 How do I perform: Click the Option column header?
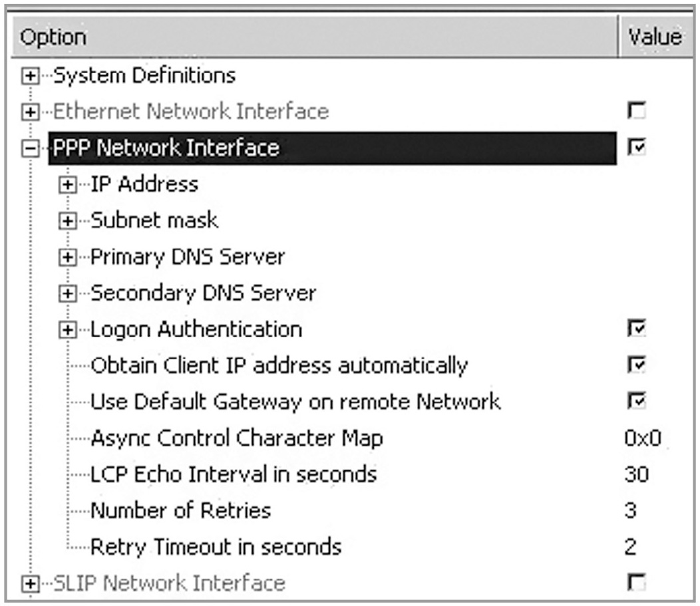pyautogui.click(x=313, y=37)
